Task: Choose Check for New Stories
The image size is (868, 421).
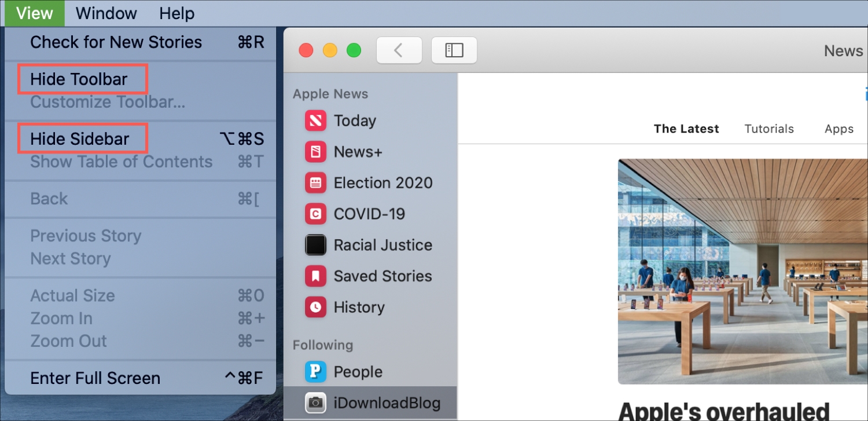Action: click(x=140, y=42)
